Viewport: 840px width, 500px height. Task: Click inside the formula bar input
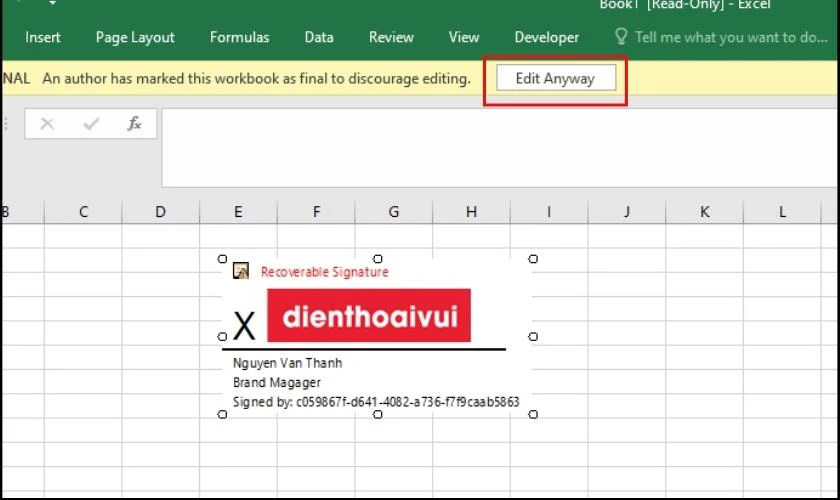click(x=499, y=148)
